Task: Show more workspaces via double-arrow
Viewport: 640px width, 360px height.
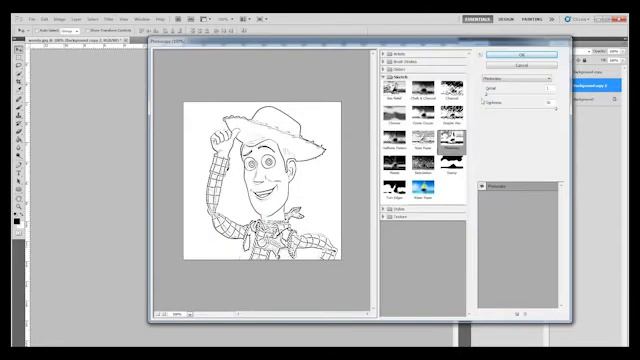Action: point(552,19)
